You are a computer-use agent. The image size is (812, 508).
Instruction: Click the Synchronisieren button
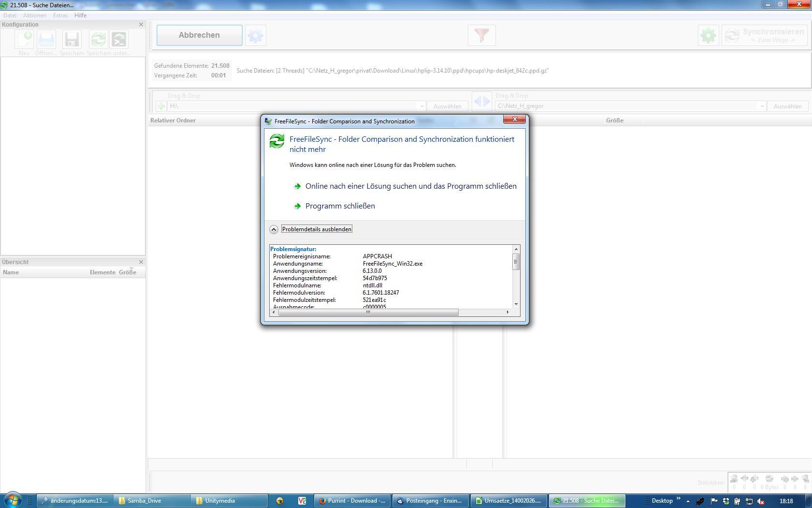[765, 35]
